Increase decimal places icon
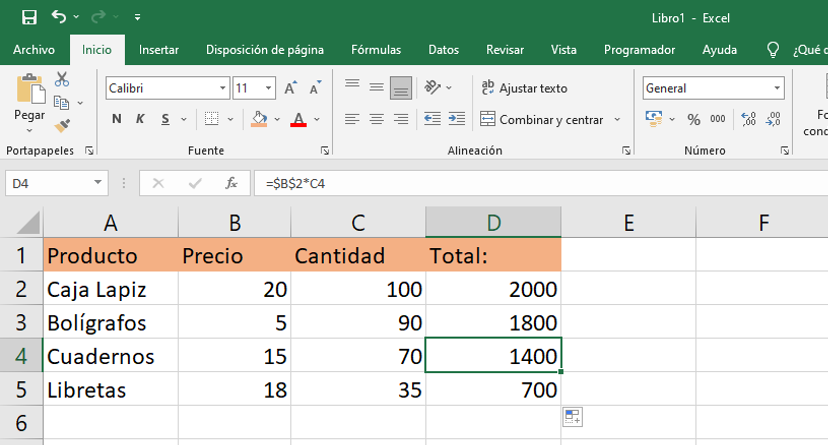 [749, 119]
